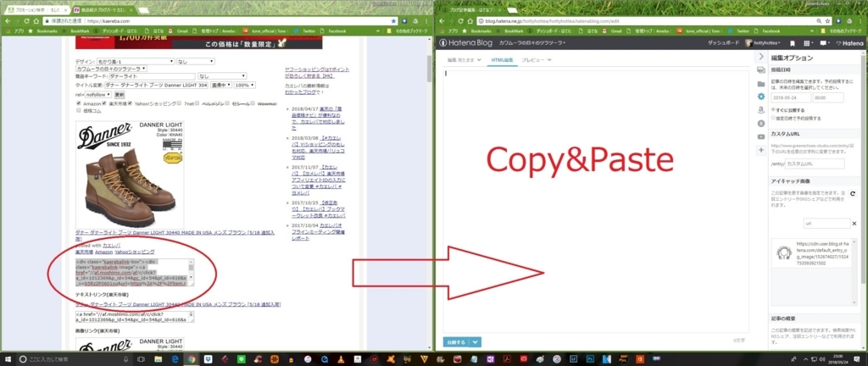
Task: Open the YouTube embed icon in Hatena sidebar
Action: click(761, 136)
